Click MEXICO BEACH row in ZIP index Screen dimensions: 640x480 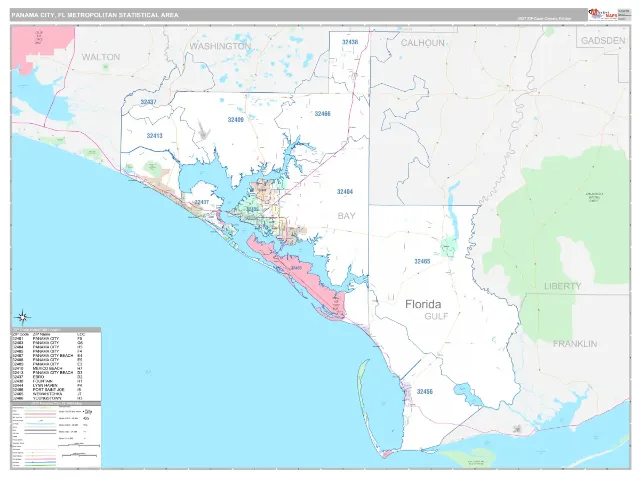pyautogui.click(x=48, y=369)
